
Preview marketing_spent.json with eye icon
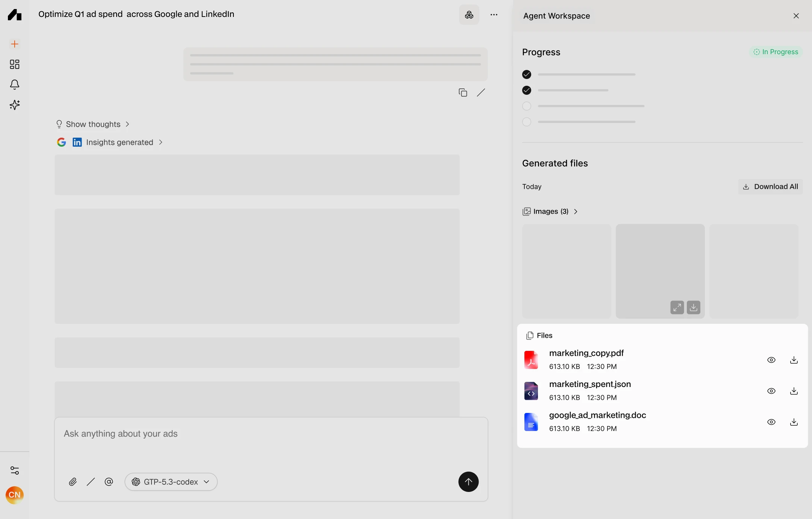[771, 391]
